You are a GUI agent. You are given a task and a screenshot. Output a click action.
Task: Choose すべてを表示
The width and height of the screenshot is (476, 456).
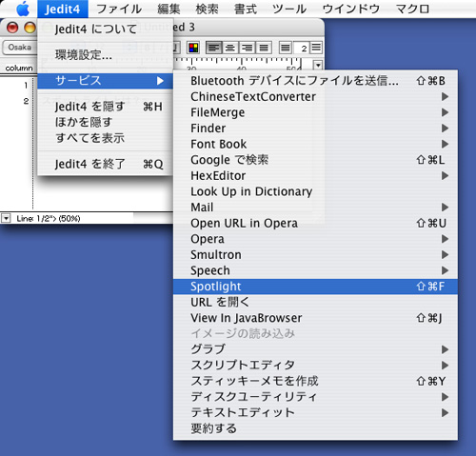coord(105,138)
